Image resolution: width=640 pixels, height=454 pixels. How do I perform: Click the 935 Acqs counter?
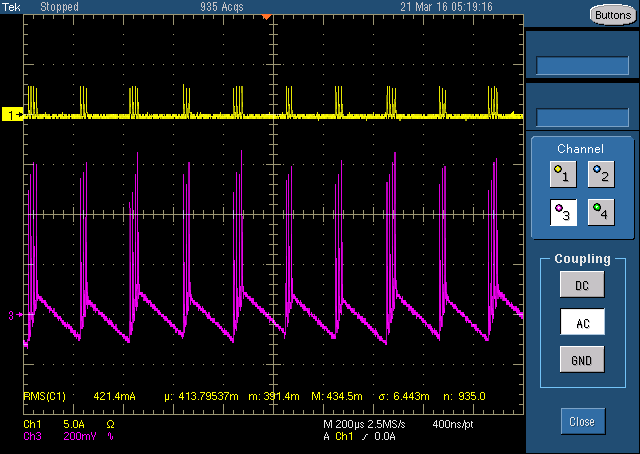(x=222, y=7)
